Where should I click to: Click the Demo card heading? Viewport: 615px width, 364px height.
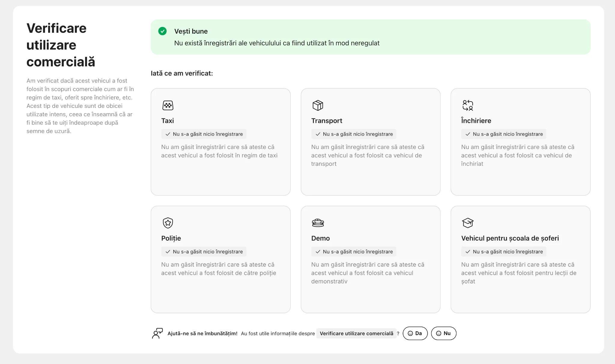[320, 238]
